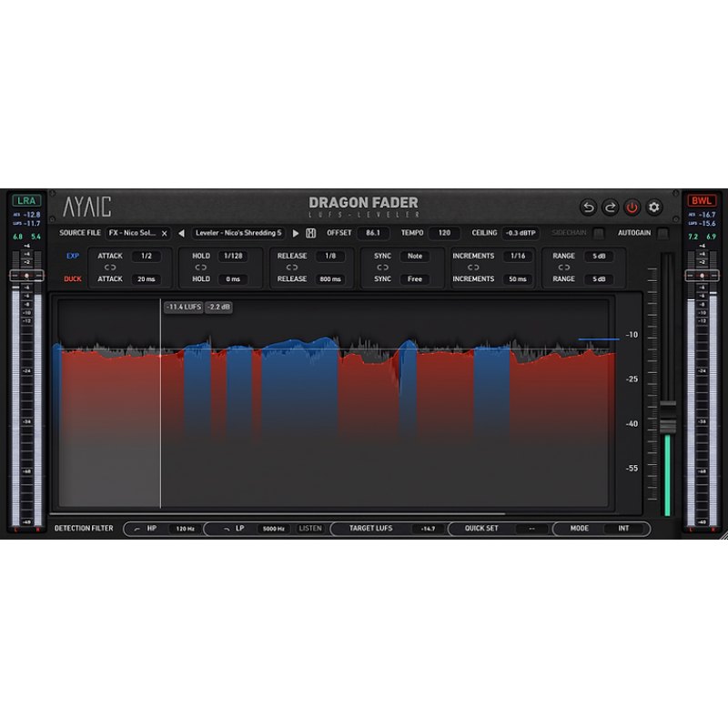Screen dimensions: 728x728
Task: Toggle the Range link icon
Action: tap(563, 268)
